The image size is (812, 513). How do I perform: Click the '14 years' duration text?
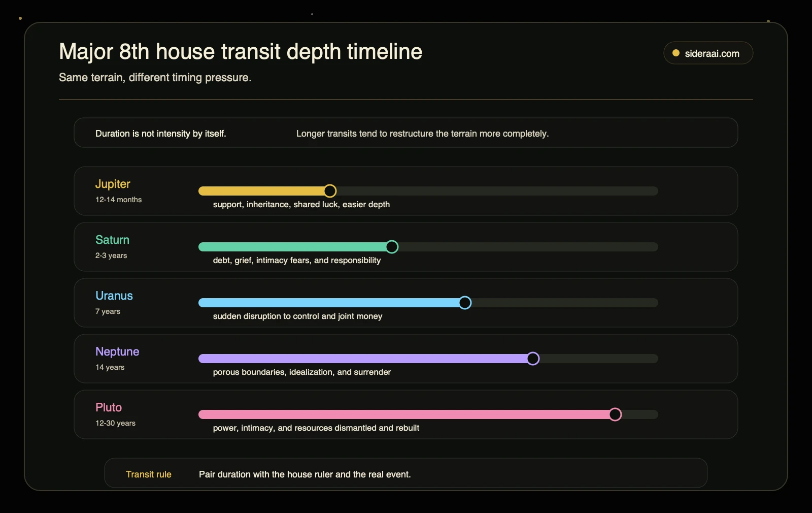click(x=110, y=367)
